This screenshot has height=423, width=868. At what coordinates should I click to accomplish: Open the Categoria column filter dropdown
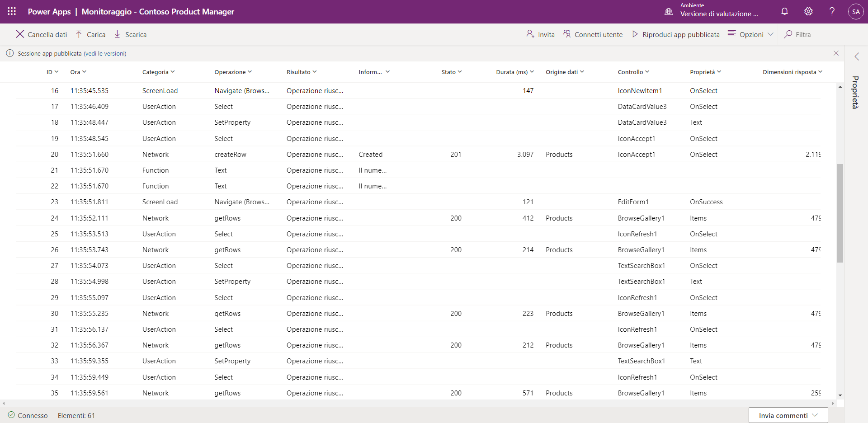(x=173, y=72)
